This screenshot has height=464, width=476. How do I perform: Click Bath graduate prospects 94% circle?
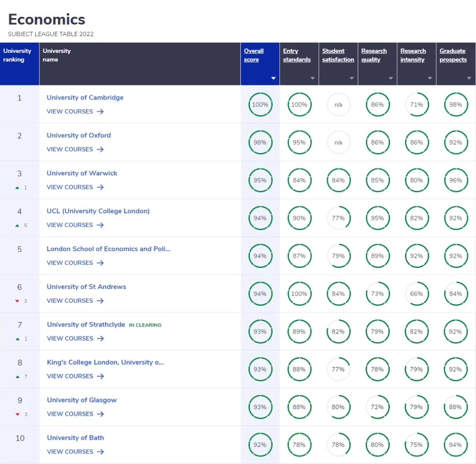(456, 445)
